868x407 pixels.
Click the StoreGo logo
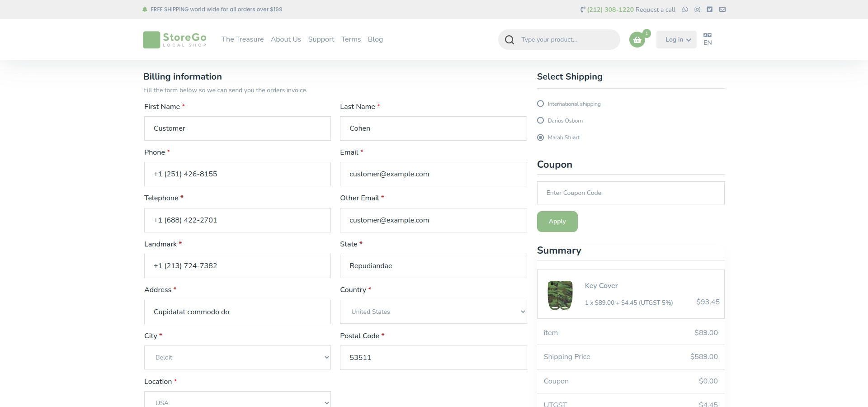[x=175, y=39]
